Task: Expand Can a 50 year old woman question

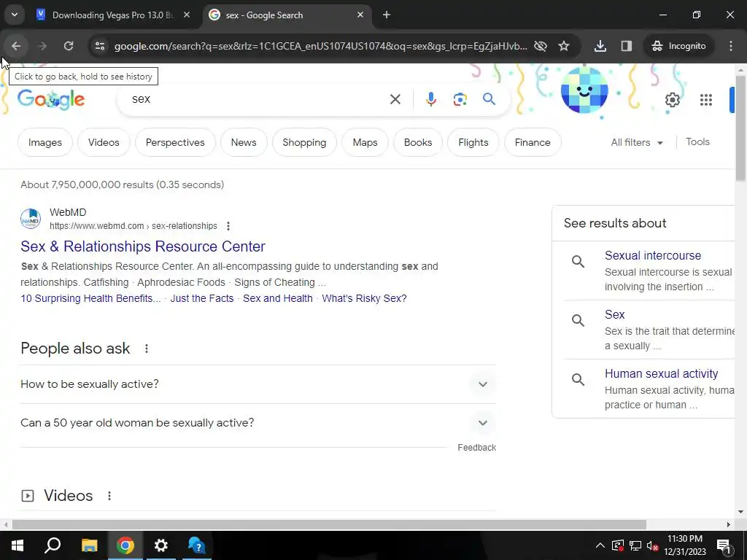Action: click(x=258, y=423)
